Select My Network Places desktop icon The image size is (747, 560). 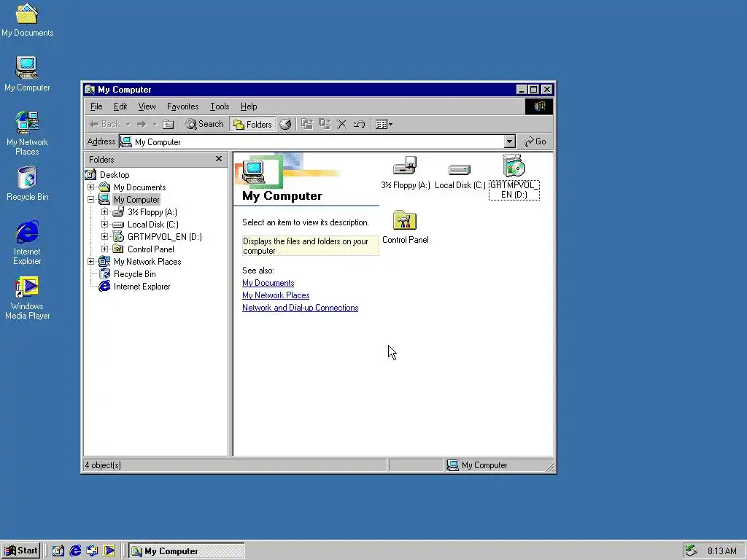pos(27,133)
